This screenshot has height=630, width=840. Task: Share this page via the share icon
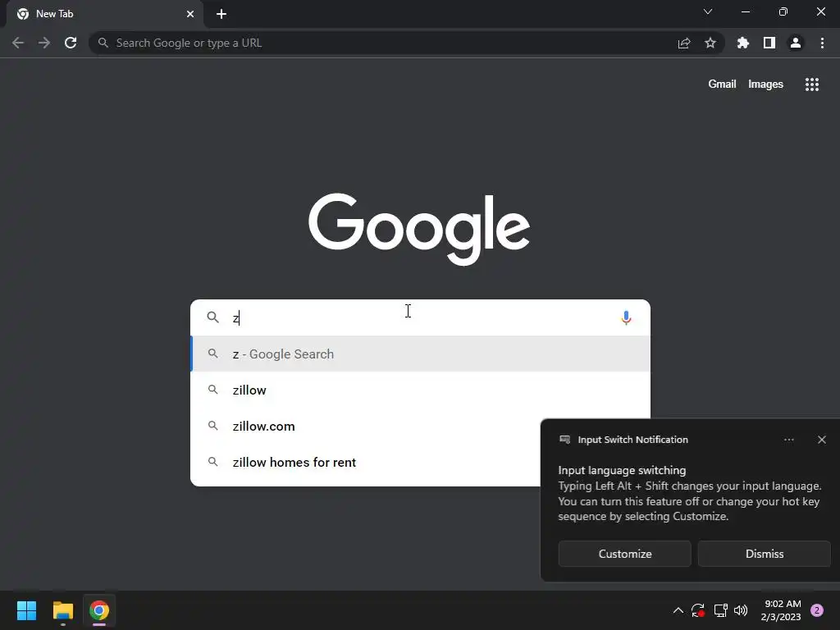click(684, 43)
